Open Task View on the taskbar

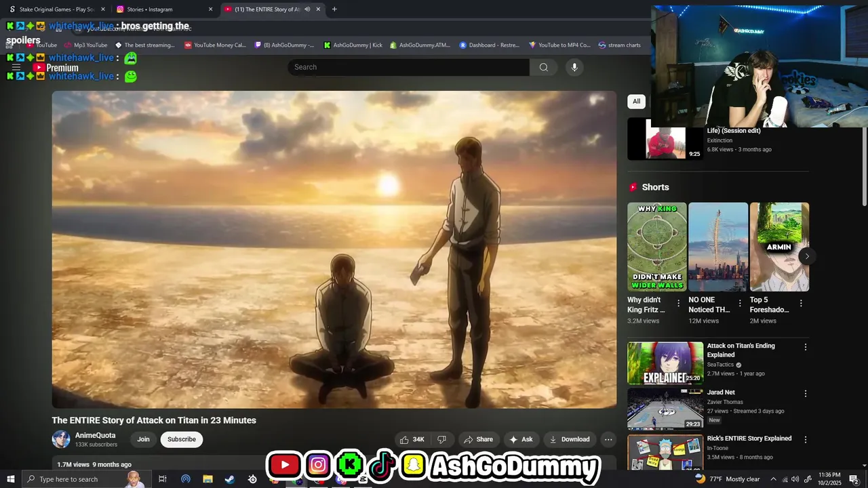point(163,479)
